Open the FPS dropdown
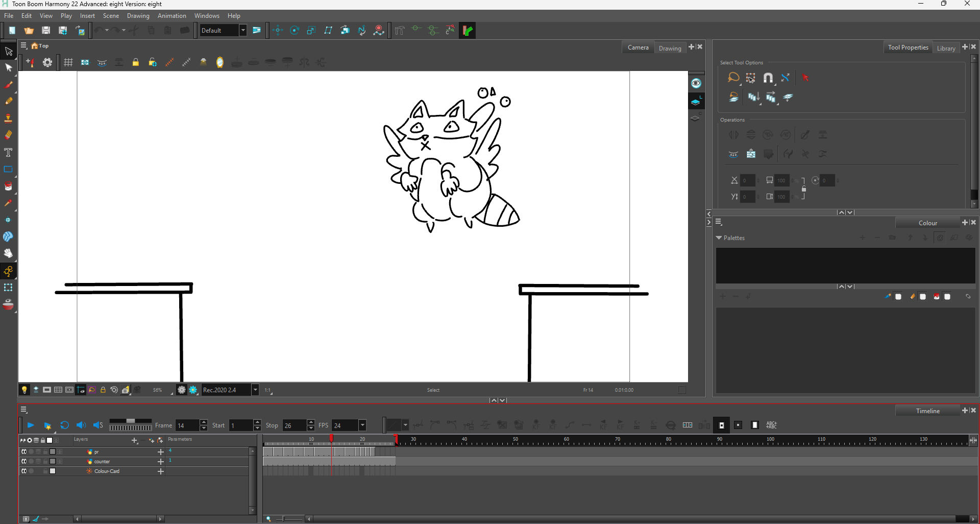Image resolution: width=980 pixels, height=524 pixels. [362, 425]
